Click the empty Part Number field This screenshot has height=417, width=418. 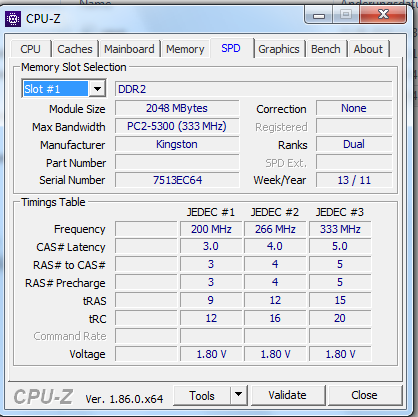pyautogui.click(x=177, y=162)
